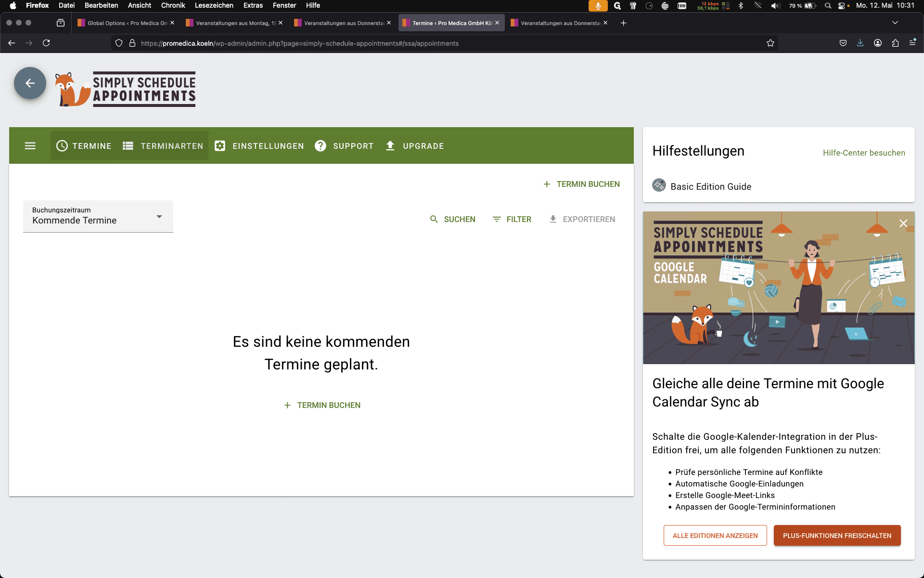The height and width of the screenshot is (578, 924).
Task: Reload the current page
Action: click(46, 43)
